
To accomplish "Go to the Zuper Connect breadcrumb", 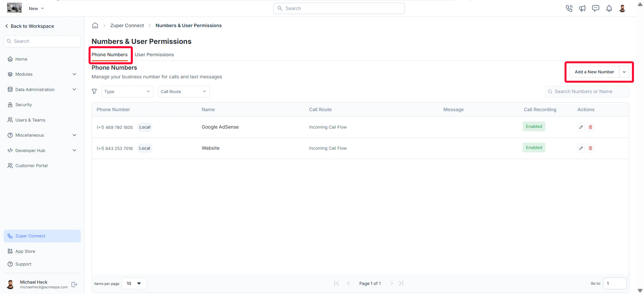I will pyautogui.click(x=127, y=25).
